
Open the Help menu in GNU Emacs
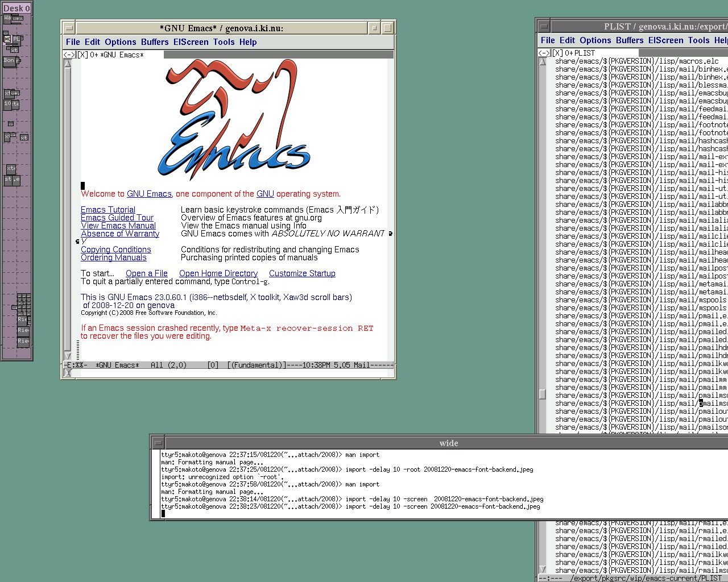tap(248, 42)
